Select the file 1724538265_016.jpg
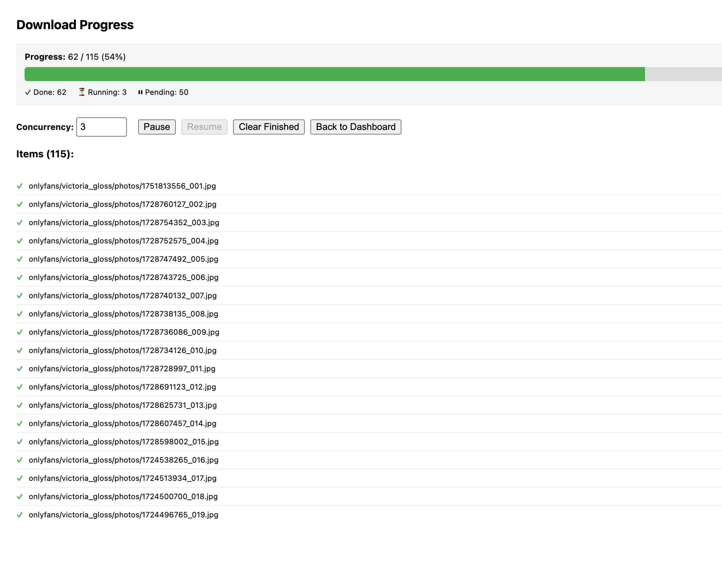The height and width of the screenshot is (588, 722). (x=123, y=460)
